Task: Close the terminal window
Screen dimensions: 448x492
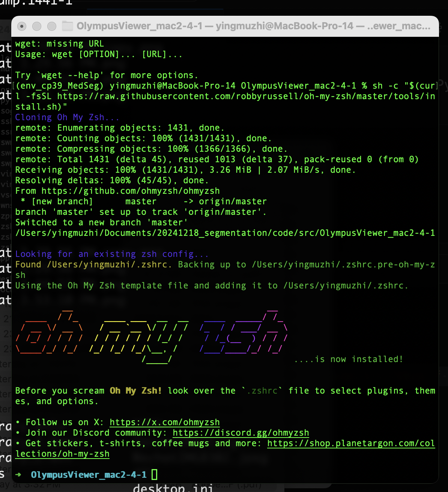Action: pos(22,26)
